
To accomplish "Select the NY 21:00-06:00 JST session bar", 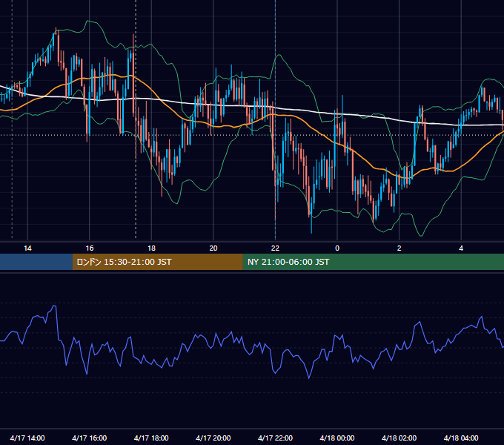I will 373,262.
